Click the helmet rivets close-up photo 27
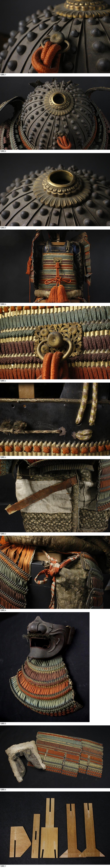Viewport: 110px width, 868px height. 55,36
